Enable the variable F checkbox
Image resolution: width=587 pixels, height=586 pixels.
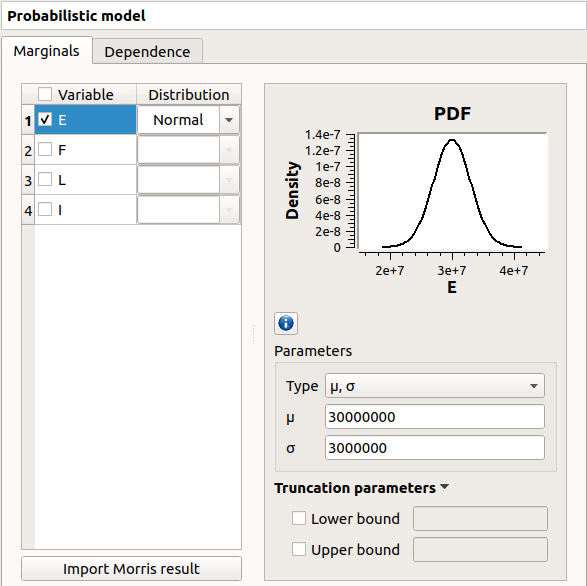click(x=45, y=149)
